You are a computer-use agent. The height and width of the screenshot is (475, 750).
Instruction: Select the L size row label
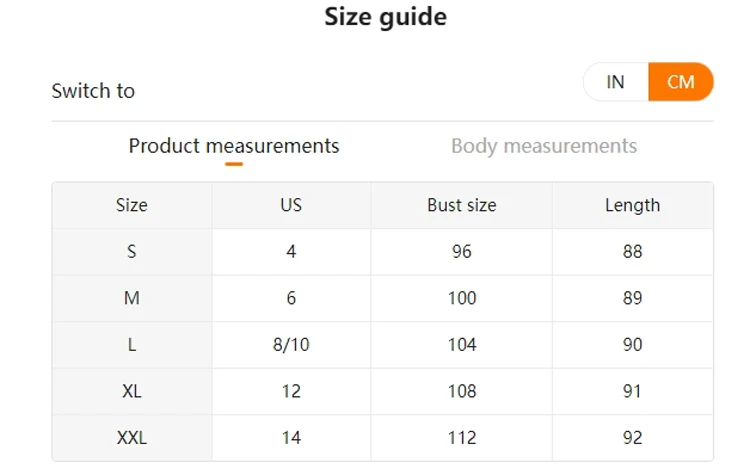click(x=132, y=345)
